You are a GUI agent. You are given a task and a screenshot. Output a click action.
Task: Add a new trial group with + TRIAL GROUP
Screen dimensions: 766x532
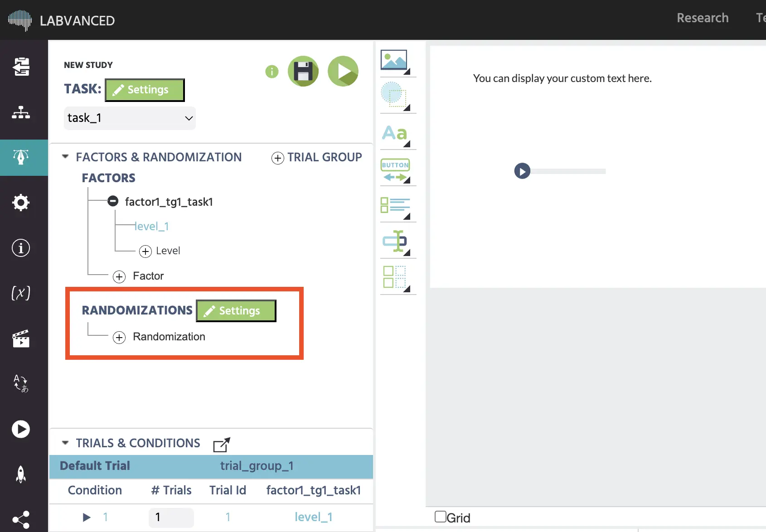pyautogui.click(x=316, y=158)
